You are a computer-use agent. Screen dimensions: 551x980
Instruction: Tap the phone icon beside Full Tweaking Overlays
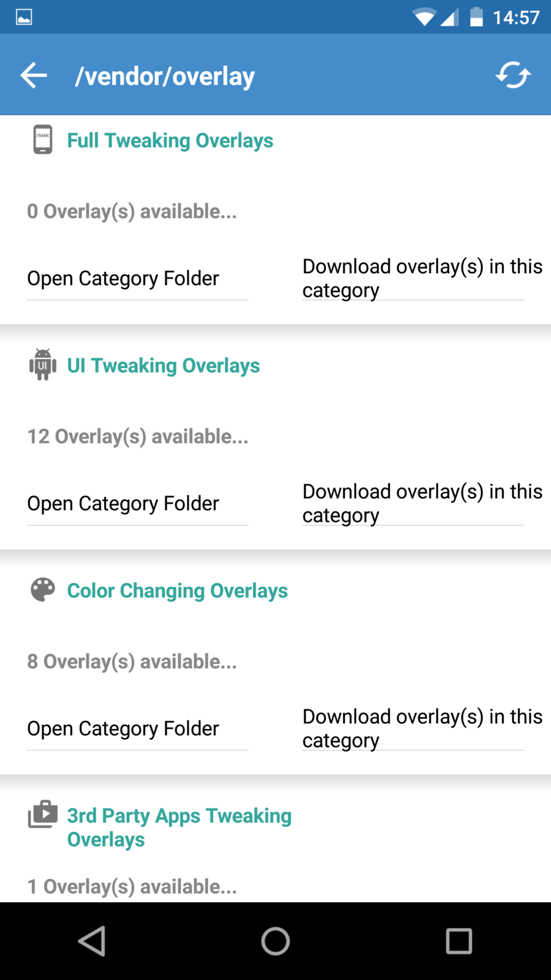pyautogui.click(x=43, y=140)
